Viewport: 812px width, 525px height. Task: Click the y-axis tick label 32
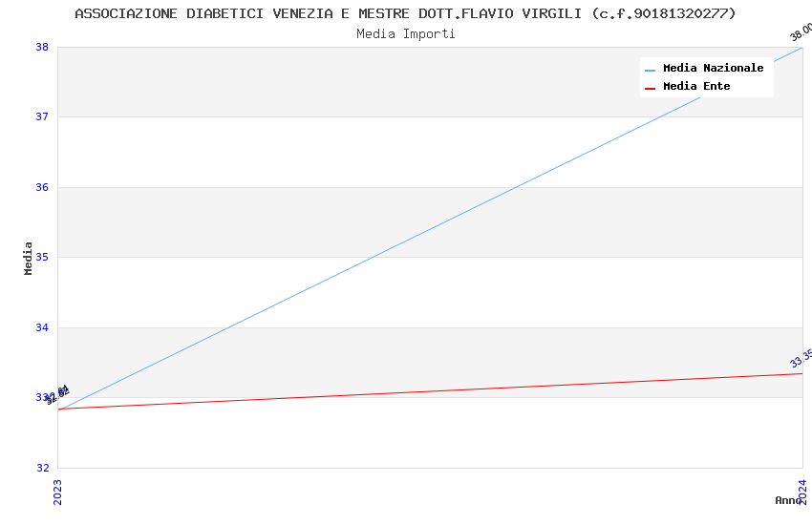(x=42, y=468)
